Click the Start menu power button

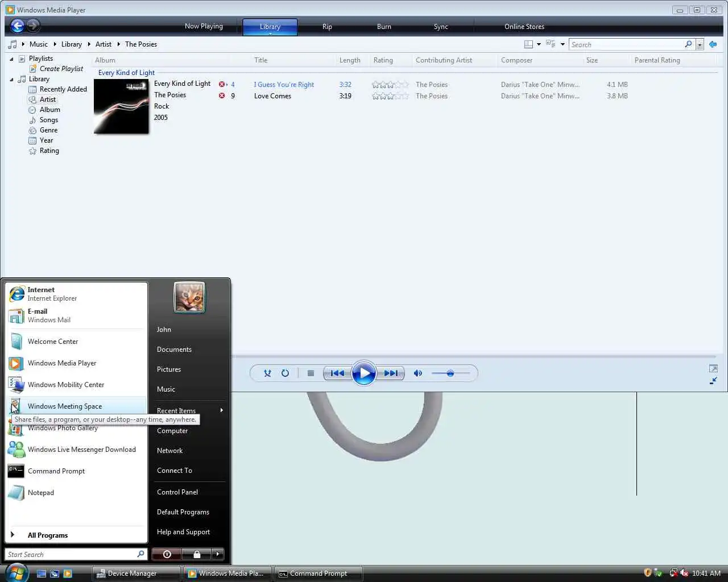[167, 554]
